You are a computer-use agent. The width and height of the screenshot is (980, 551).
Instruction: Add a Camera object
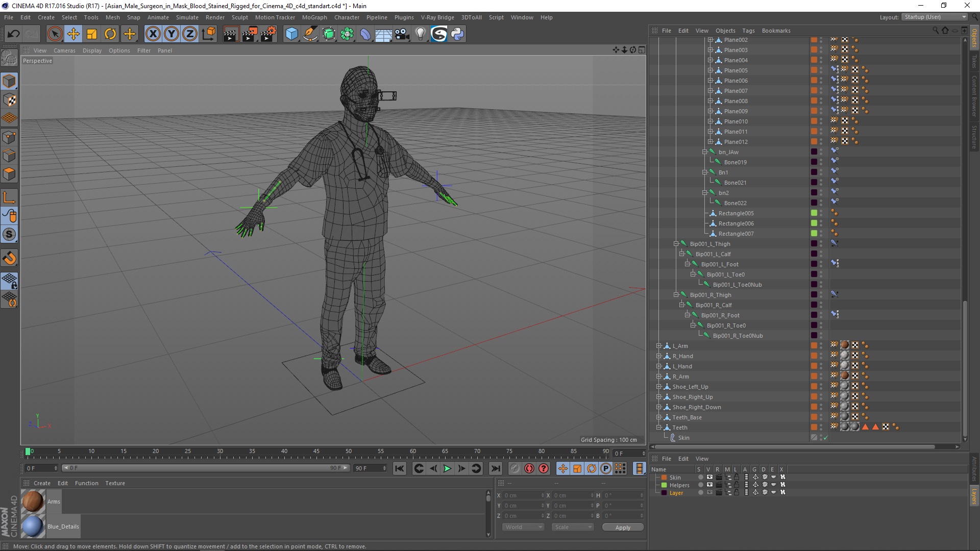[402, 34]
